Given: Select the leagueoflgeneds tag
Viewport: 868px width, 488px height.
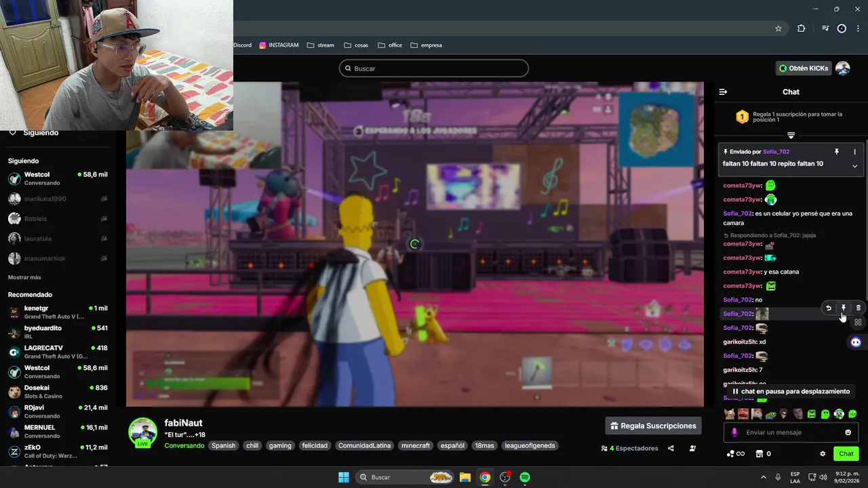Looking at the screenshot, I should pyautogui.click(x=530, y=446).
